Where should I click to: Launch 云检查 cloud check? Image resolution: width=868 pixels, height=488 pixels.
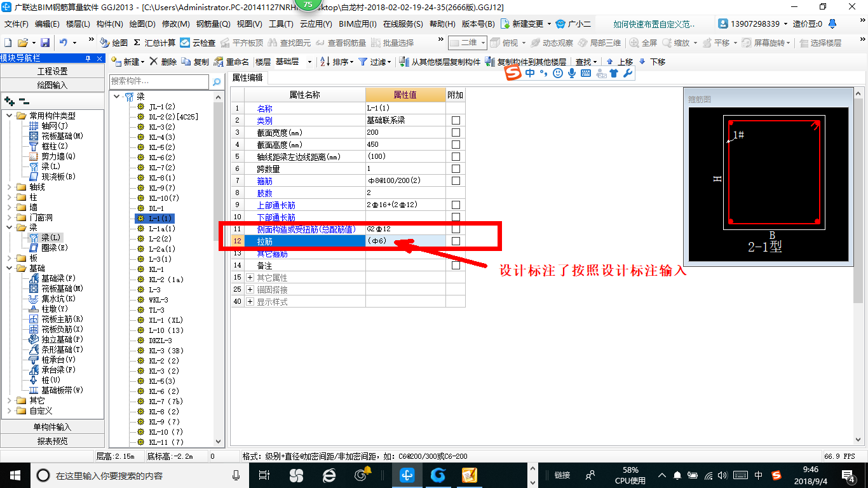click(x=198, y=43)
